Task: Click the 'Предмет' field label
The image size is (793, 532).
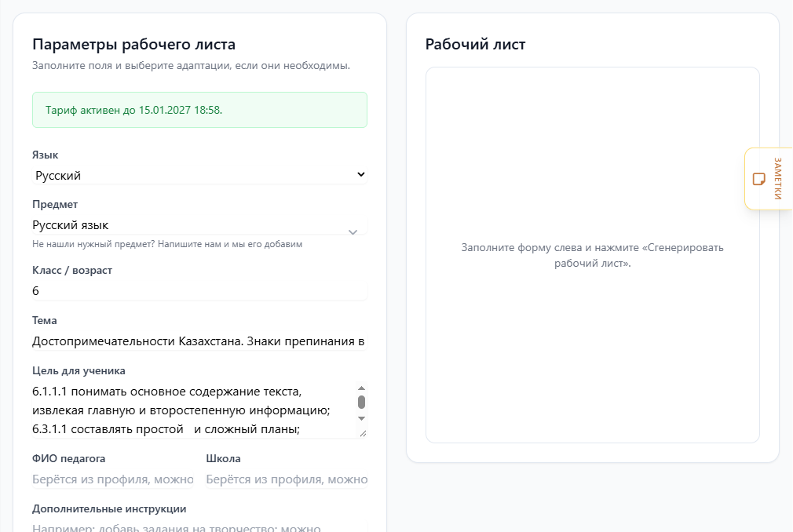Action: pos(55,205)
